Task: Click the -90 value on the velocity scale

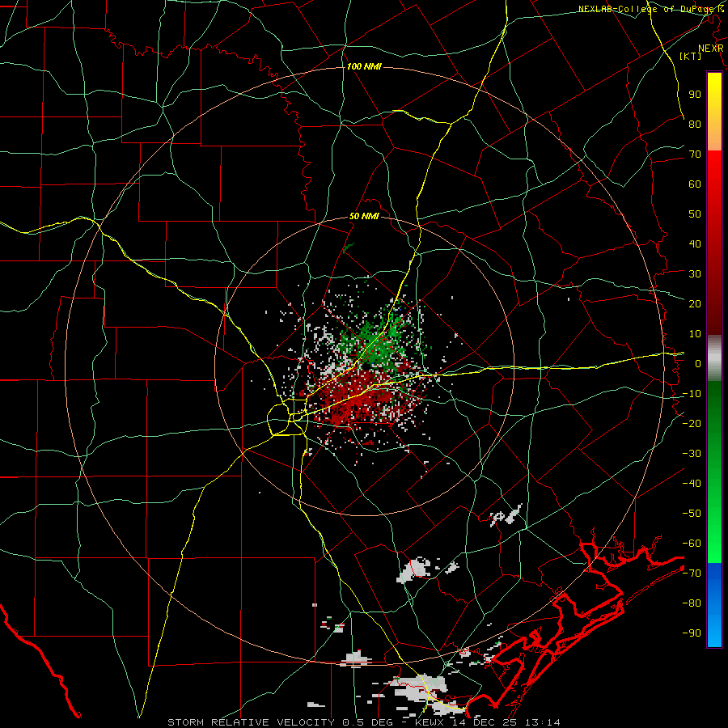Action: [692, 633]
